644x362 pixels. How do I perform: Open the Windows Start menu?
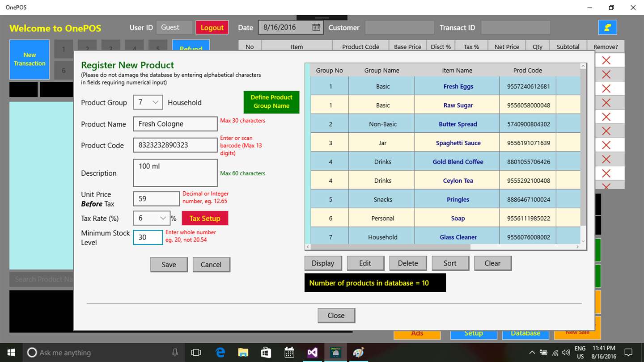(11, 353)
